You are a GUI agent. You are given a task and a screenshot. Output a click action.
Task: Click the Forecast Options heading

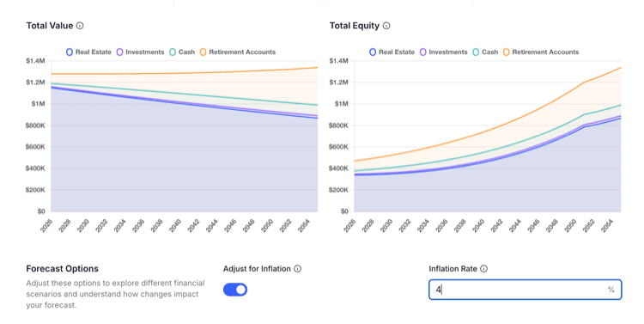point(63,268)
